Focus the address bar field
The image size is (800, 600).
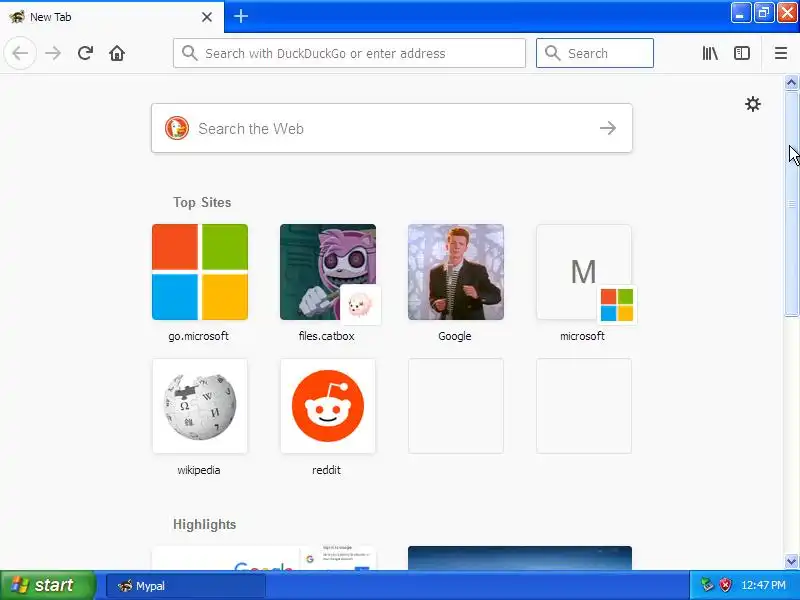click(349, 53)
